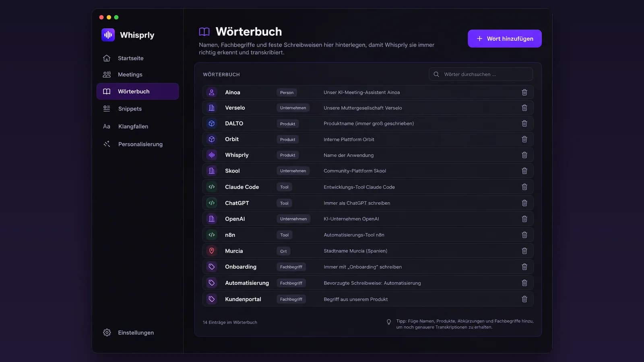Click the Fachbegriff tag for Kundenportal

click(x=291, y=299)
